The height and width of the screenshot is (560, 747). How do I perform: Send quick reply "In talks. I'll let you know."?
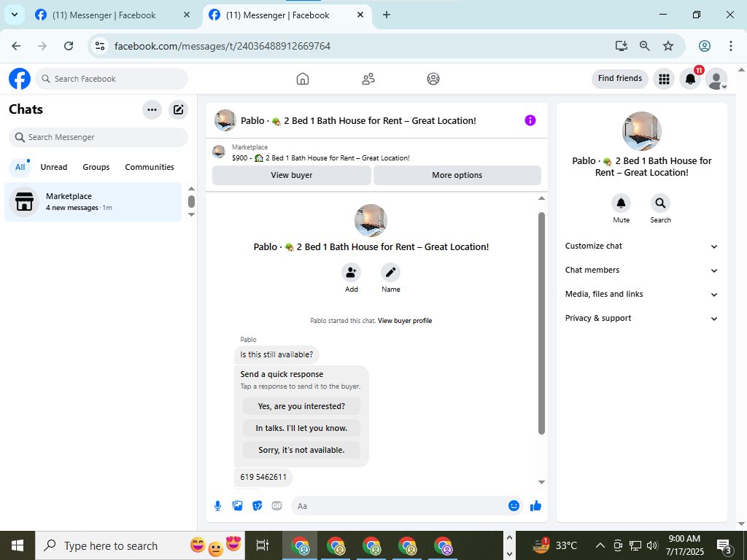point(301,428)
